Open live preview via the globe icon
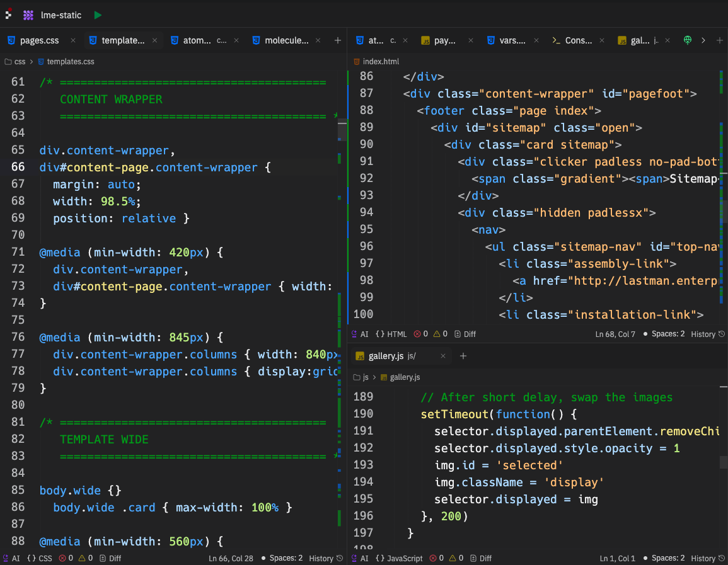Viewport: 728px width, 565px height. point(688,40)
